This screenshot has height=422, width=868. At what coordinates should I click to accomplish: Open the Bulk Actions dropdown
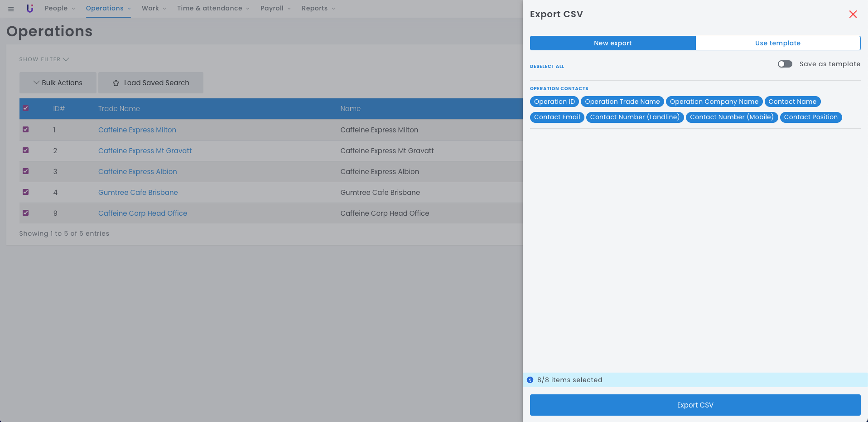tap(58, 83)
